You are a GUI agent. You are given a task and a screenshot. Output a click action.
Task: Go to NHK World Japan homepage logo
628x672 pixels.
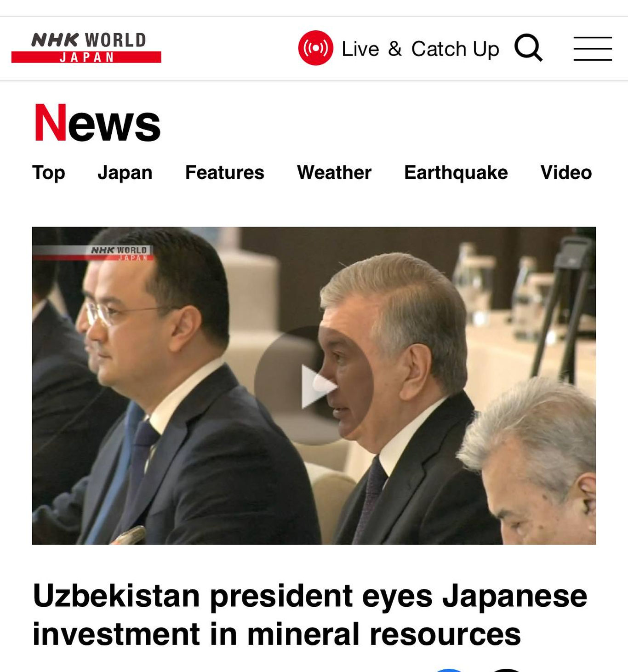click(x=86, y=47)
